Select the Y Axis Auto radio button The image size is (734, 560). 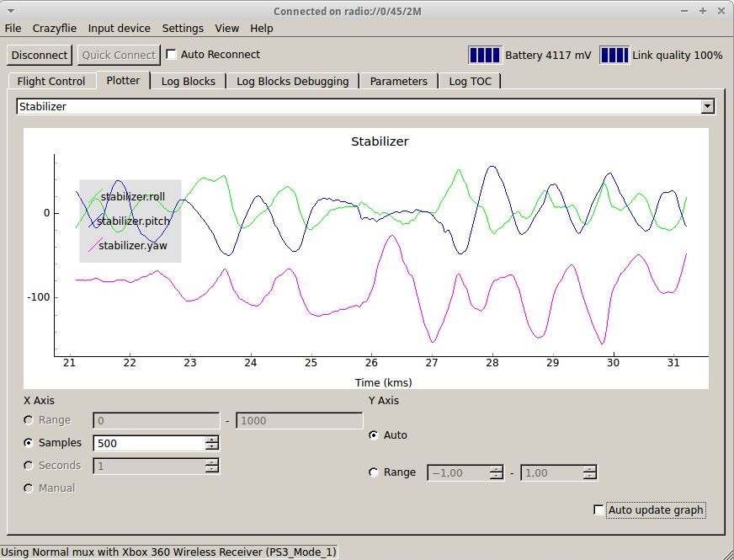tap(374, 435)
